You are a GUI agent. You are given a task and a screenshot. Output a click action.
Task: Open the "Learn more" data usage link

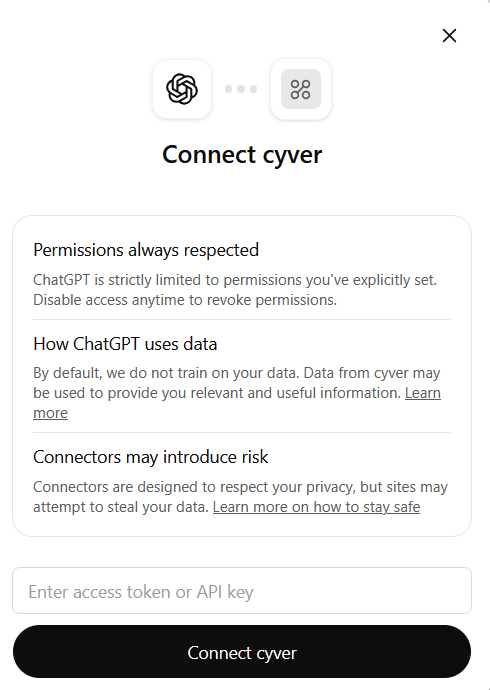coord(423,393)
